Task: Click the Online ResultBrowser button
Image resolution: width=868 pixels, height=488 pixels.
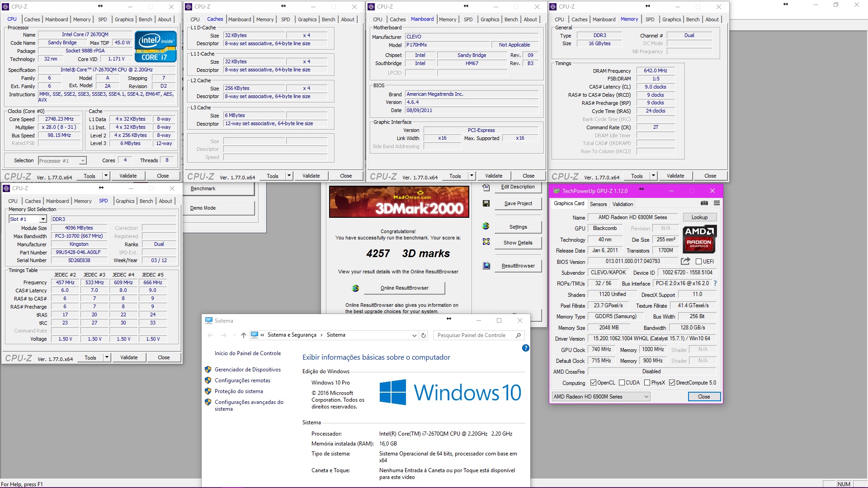Action: [x=405, y=288]
